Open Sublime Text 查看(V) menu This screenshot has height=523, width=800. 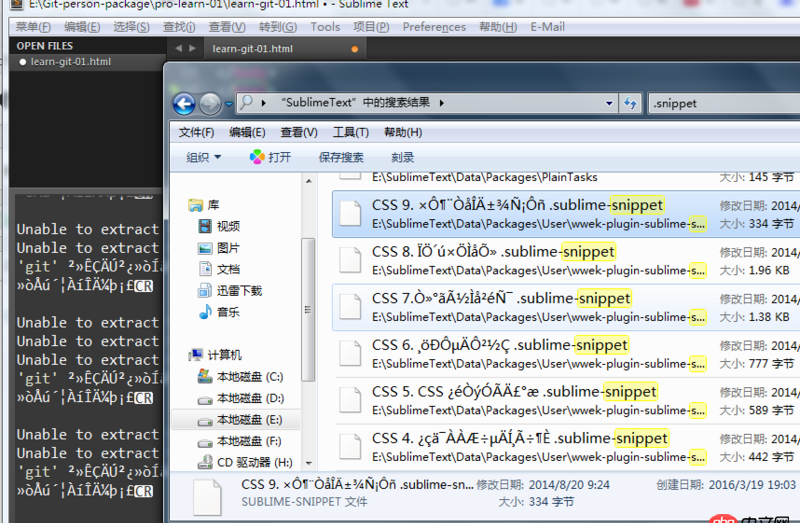[x=227, y=27]
